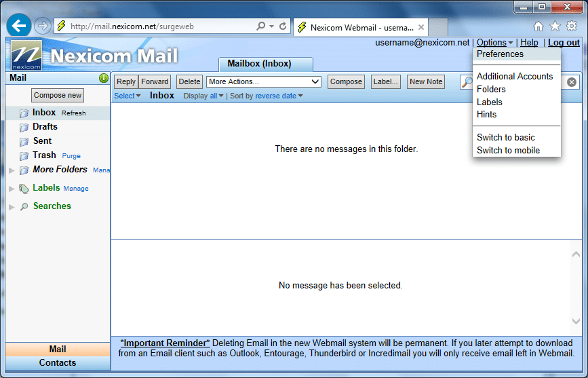Click the Inbox folder icon
Screen dimensions: 588x378
pyautogui.click(x=24, y=113)
